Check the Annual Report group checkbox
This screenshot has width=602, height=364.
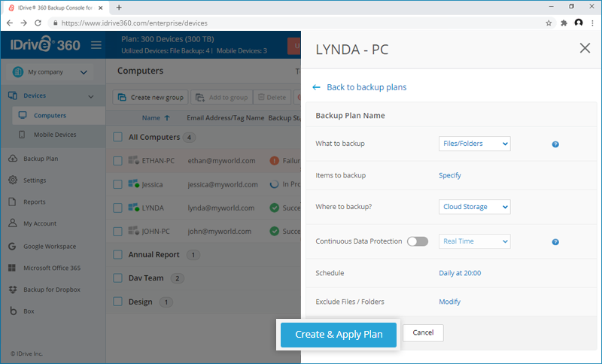pyautogui.click(x=118, y=255)
